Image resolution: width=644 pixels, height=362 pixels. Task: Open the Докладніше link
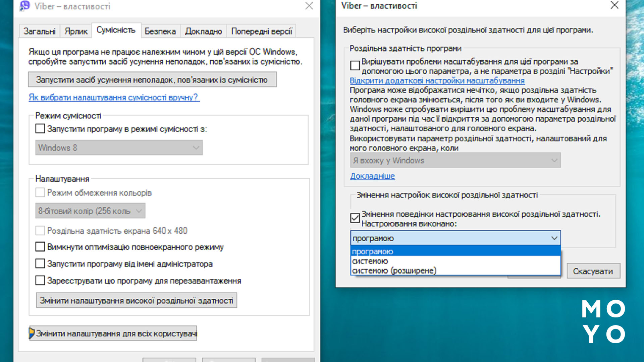(373, 176)
